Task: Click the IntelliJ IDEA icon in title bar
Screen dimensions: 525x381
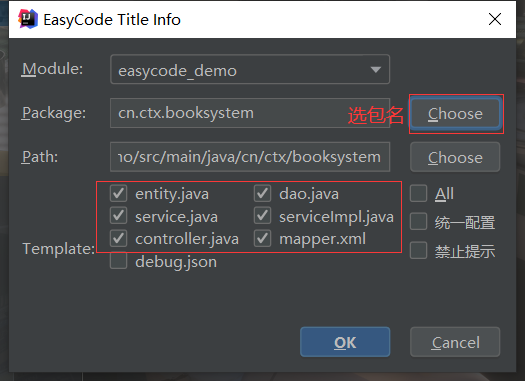Action: click(x=28, y=19)
